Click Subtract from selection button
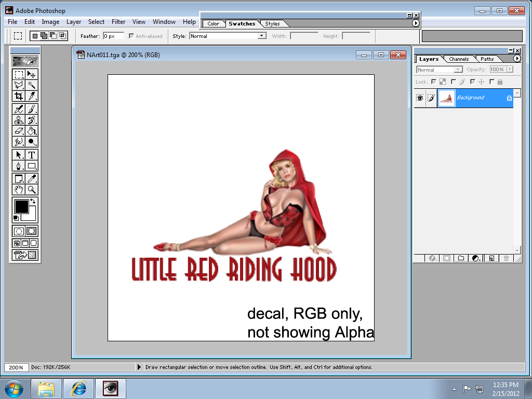The height and width of the screenshot is (399, 532). pos(54,36)
